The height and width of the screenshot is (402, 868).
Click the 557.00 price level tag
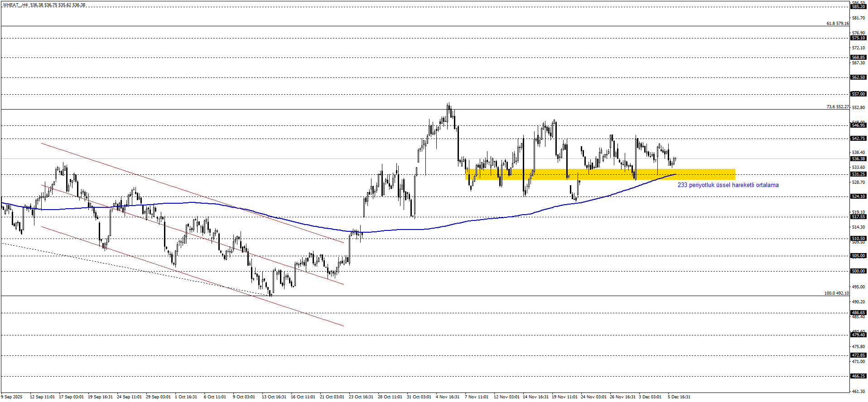(858, 94)
